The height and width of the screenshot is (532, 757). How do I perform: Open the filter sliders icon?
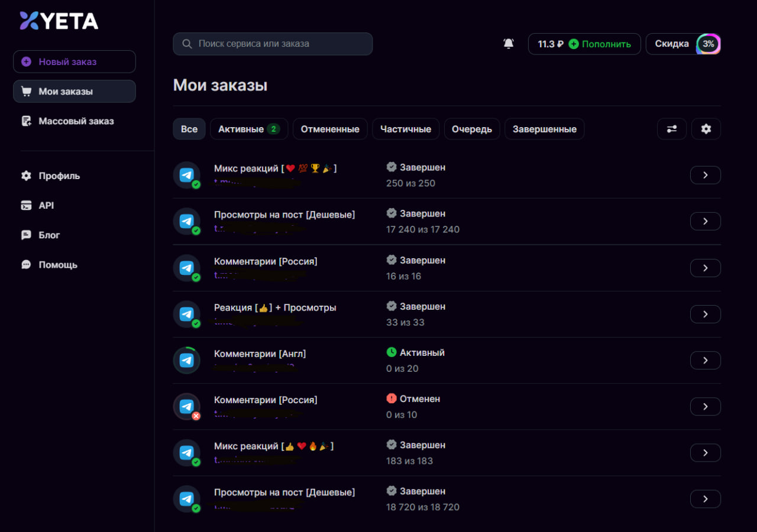(x=671, y=129)
